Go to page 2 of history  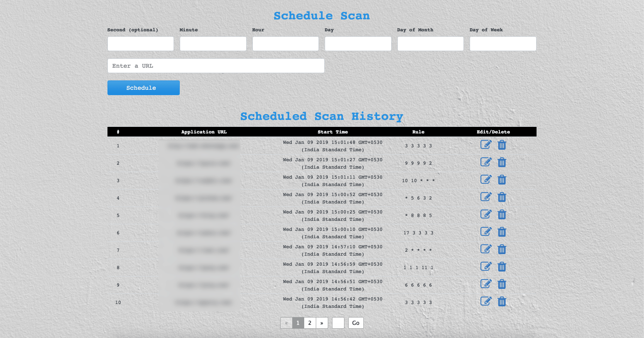[310, 323]
